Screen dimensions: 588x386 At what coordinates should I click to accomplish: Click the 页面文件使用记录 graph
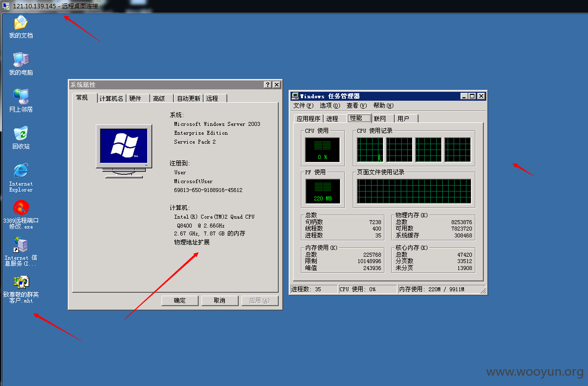tap(414, 191)
